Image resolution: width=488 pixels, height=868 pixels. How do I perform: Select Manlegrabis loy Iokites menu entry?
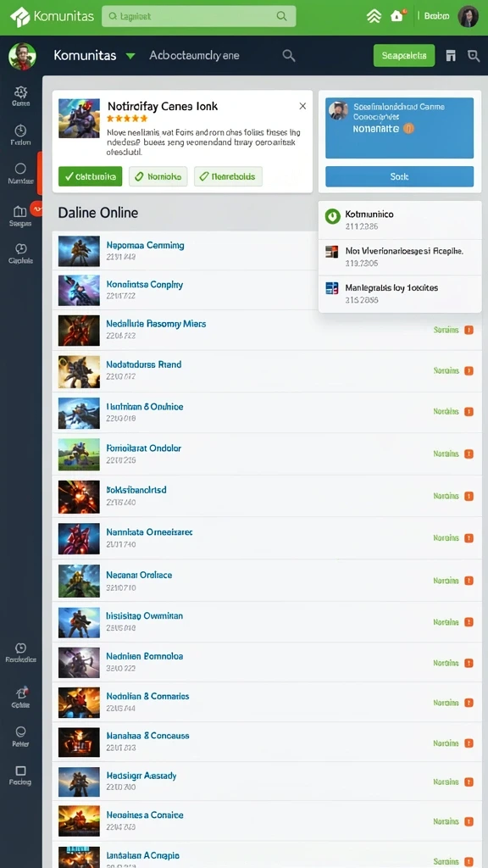click(400, 293)
